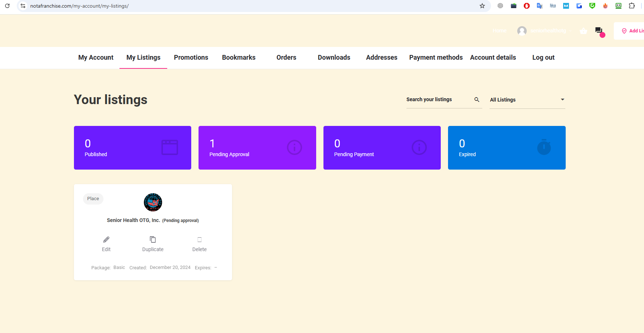
Task: Bookmark this page with the star icon
Action: (482, 6)
